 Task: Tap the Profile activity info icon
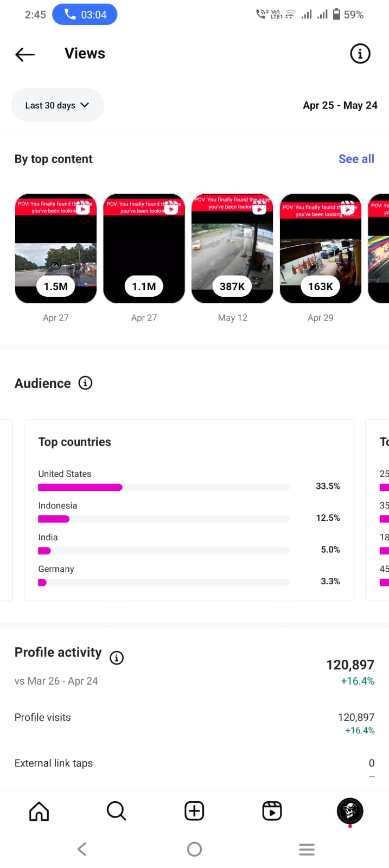click(117, 658)
